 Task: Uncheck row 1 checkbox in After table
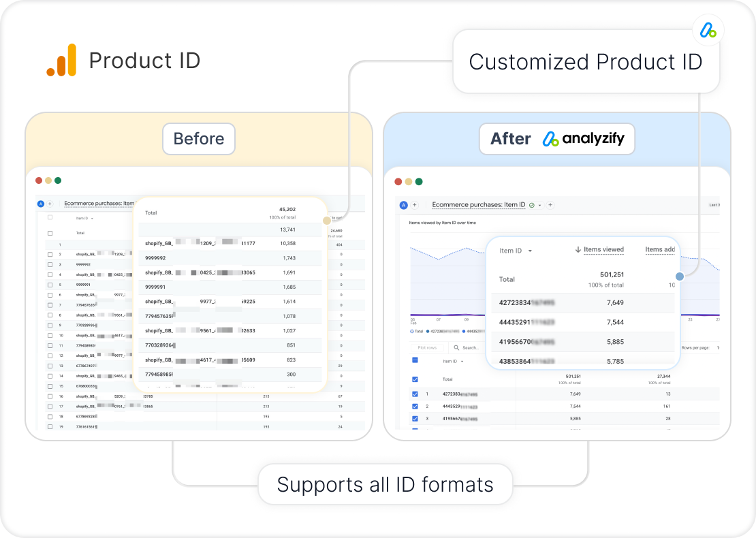(x=415, y=394)
